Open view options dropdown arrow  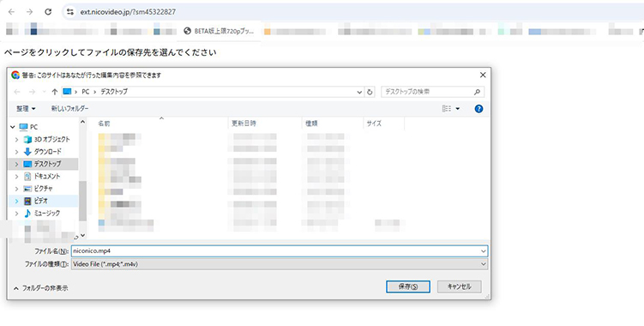coord(458,109)
